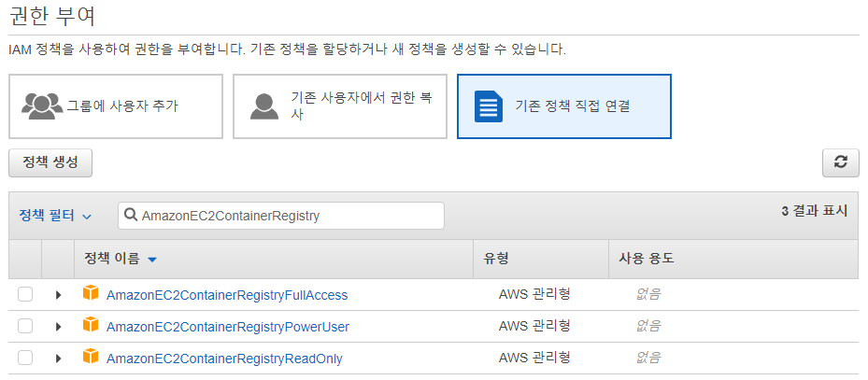Image resolution: width=868 pixels, height=380 pixels.
Task: Check the AmazonEC2ContainerRegistryFullAccess policy checkbox
Action: (25, 295)
